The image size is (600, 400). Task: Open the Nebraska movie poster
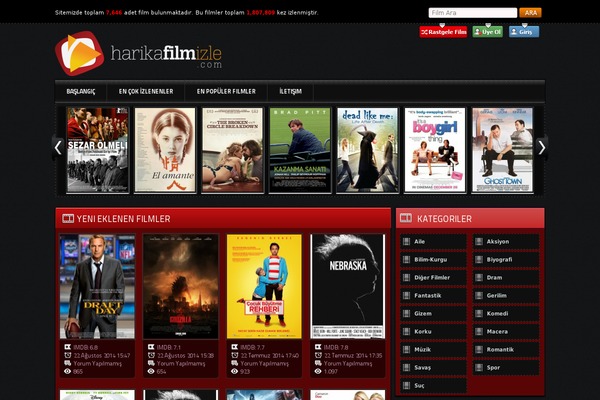pos(347,286)
